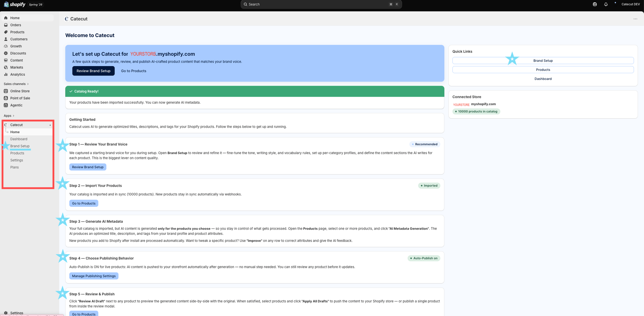Click Go to Products button in Step 5

84,314
